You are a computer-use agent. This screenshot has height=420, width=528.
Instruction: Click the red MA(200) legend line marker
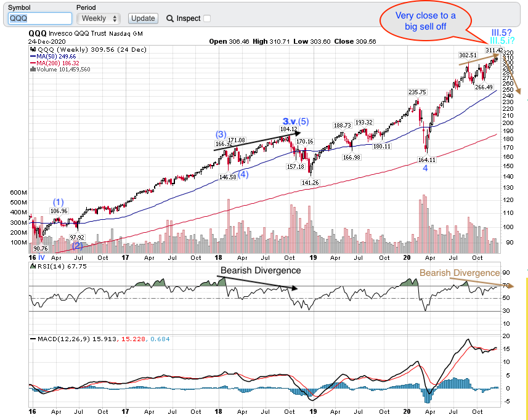pos(33,62)
